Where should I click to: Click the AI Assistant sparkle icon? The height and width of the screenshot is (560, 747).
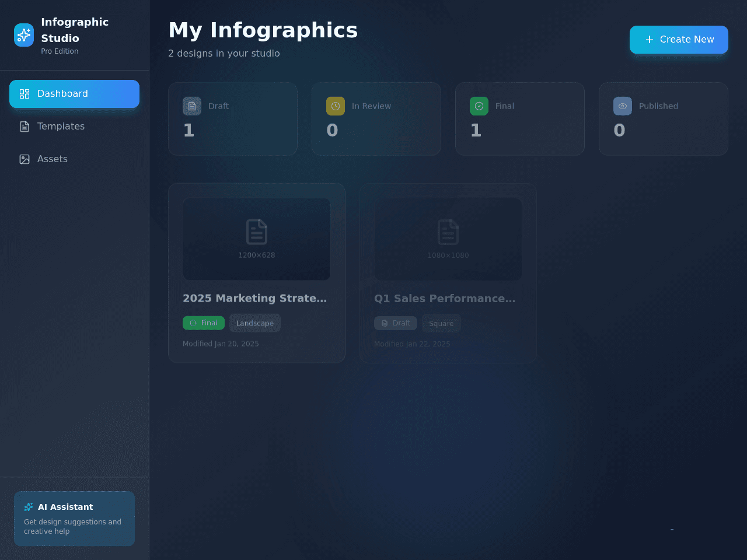(x=29, y=507)
